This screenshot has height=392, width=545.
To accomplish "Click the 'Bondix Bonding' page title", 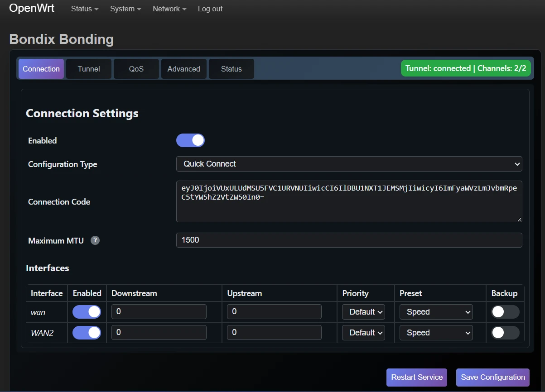I will pos(62,39).
